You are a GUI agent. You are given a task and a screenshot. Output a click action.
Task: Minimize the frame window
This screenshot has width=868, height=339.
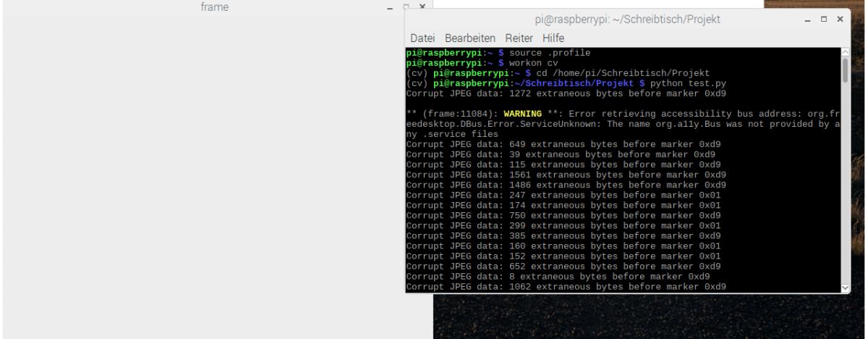(391, 7)
